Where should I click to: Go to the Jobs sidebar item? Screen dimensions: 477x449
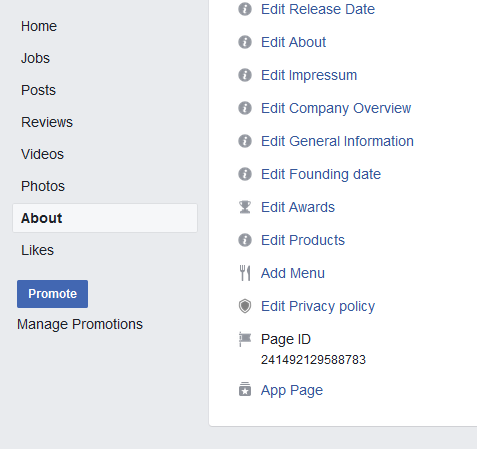tap(35, 58)
